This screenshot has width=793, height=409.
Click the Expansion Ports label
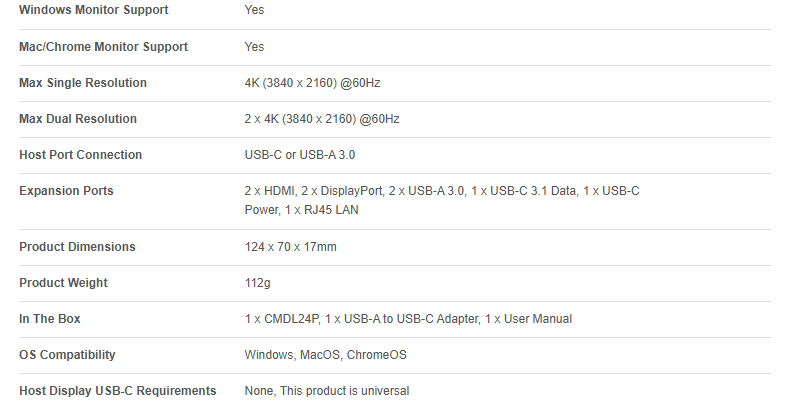coord(66,191)
